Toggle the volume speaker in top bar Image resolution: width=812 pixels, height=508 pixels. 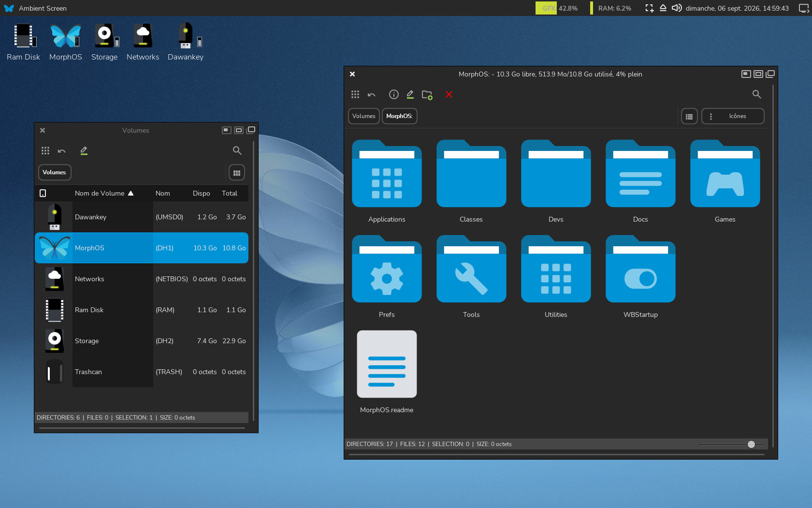677,8
